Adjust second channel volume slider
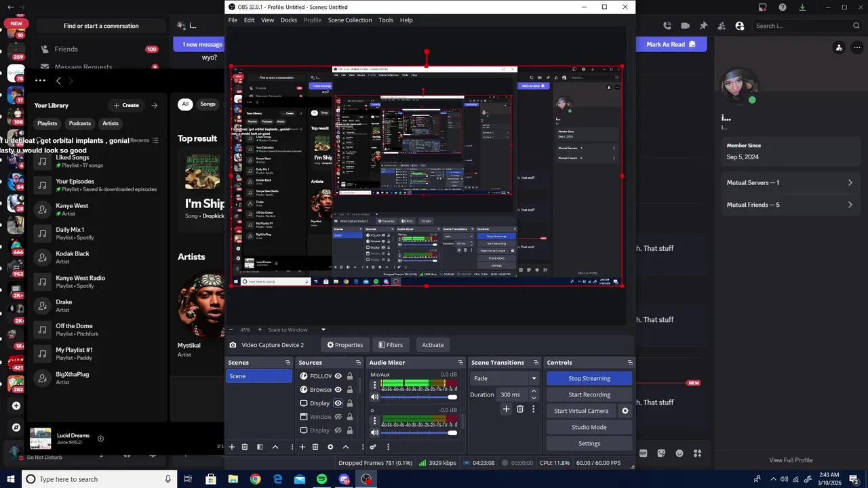 [419, 432]
